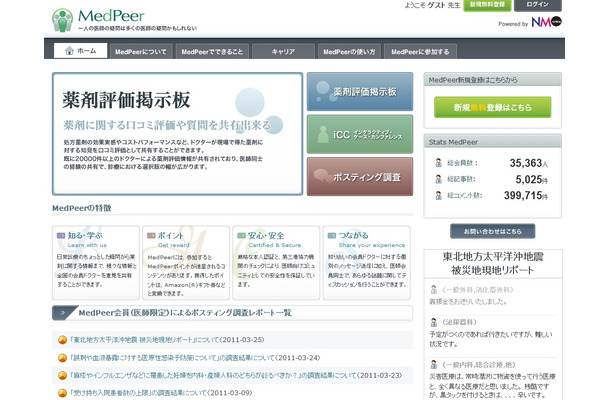Click the ログイン button
610x400 pixels.
tap(538, 5)
